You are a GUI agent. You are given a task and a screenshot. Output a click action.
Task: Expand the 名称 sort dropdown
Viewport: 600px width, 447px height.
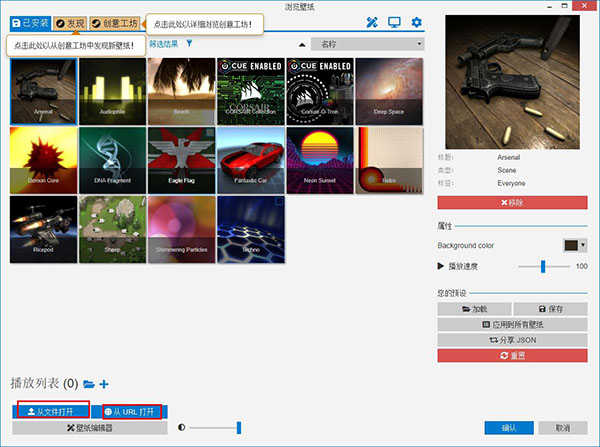point(367,44)
